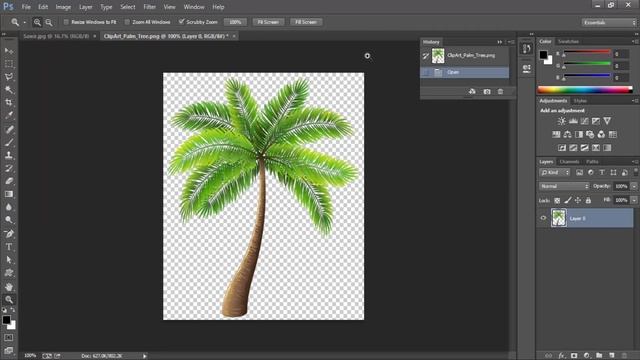Image resolution: width=640 pixels, height=360 pixels.
Task: Toggle type layer filter in Layers panel
Action: click(x=602, y=173)
